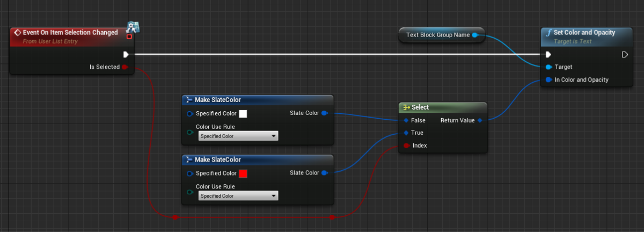Open Color Use Rule dropdown on white SlateColor node
This screenshot has height=232, width=644.
coord(238,136)
